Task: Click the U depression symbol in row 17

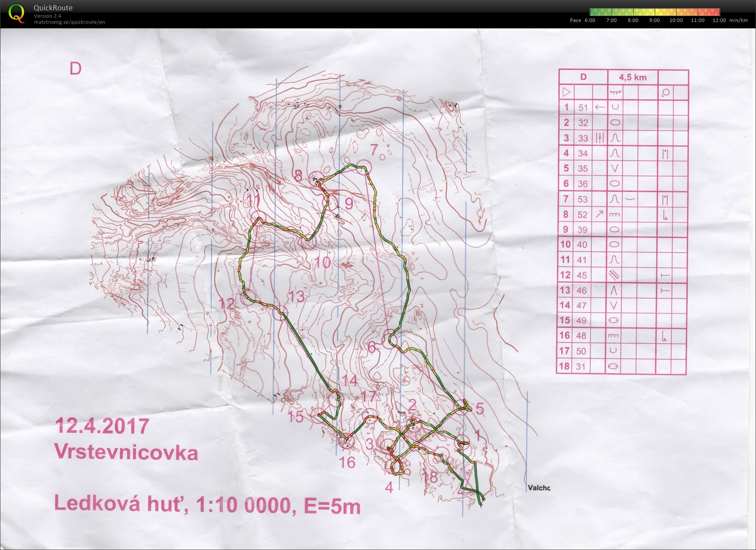Action: (614, 351)
